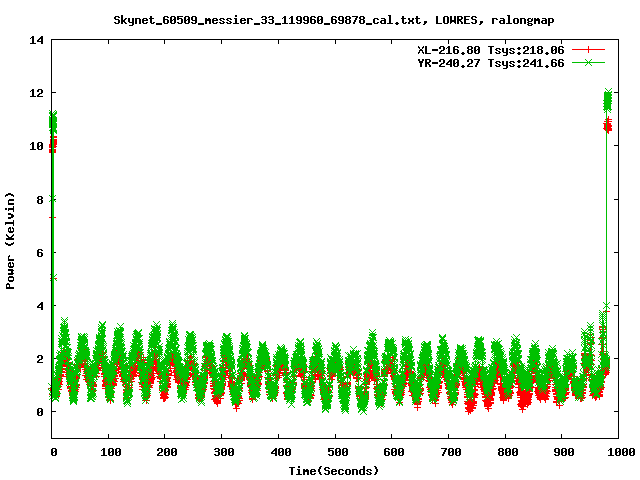Click the x-axis tick label 300
The width and height of the screenshot is (640, 480).
point(224,452)
